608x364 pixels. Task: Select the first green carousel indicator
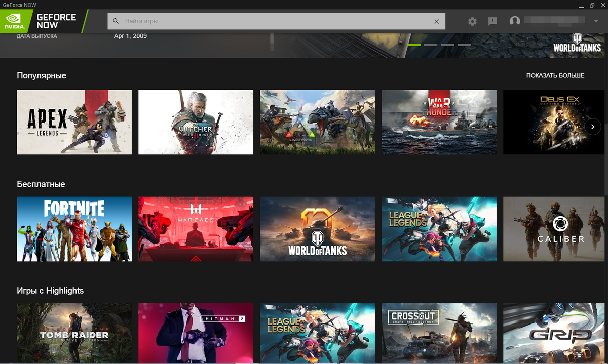[x=413, y=45]
